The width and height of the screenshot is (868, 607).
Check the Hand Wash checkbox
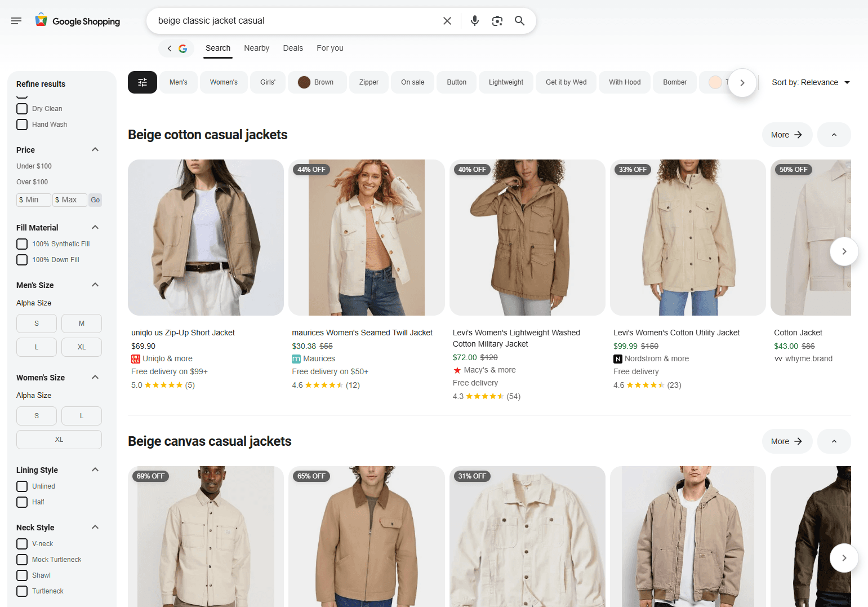tap(22, 125)
